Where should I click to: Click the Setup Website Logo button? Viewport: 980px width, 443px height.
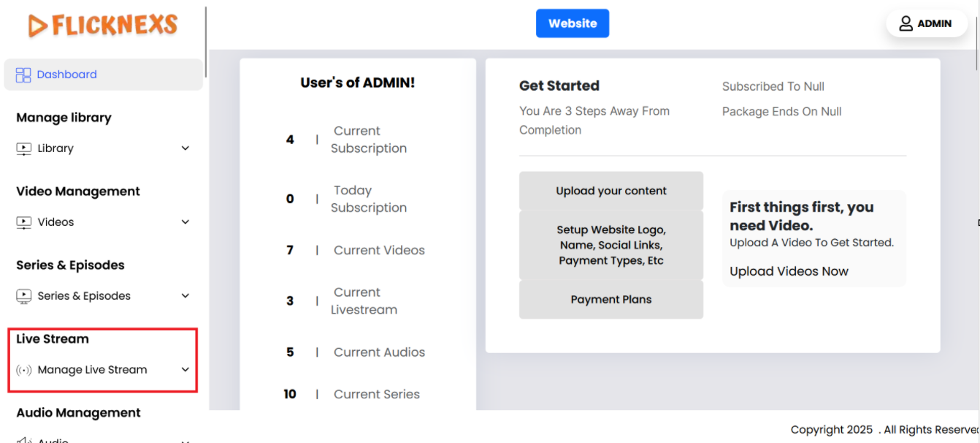pos(610,245)
